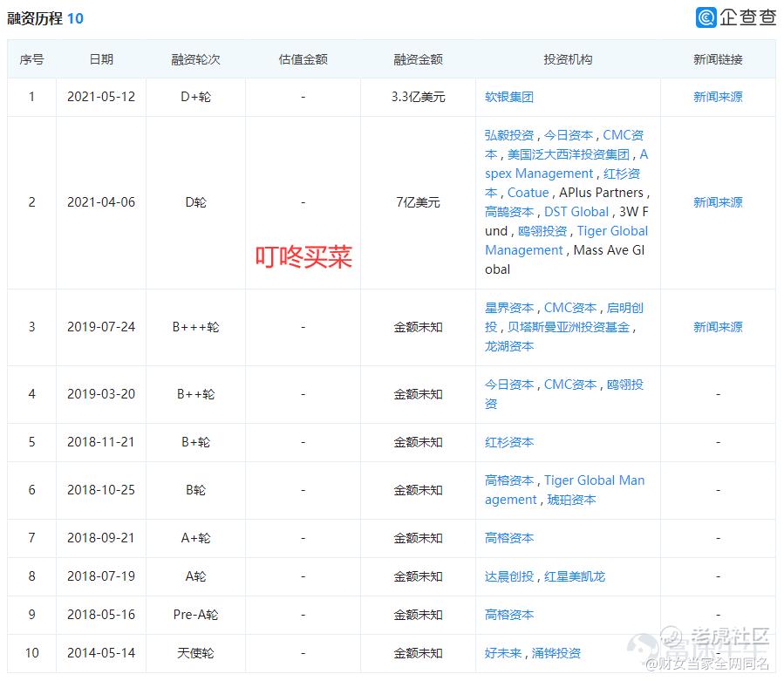Select the date 2021-05-12
The image size is (784, 681).
(x=101, y=97)
